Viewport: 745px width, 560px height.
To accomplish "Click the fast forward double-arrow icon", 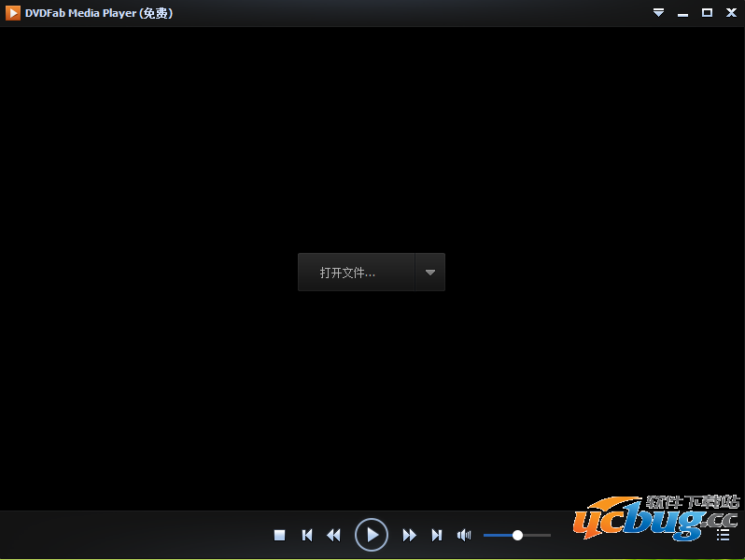I will point(409,535).
